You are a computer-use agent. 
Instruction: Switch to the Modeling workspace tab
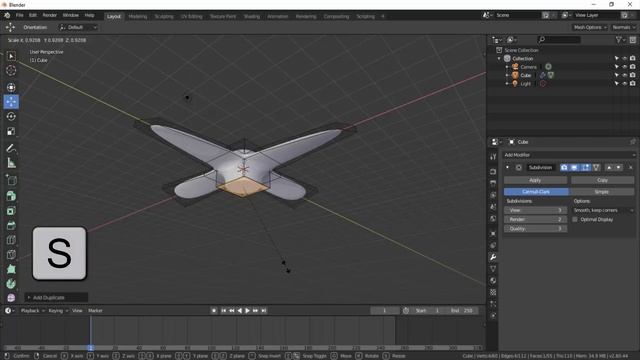(138, 17)
